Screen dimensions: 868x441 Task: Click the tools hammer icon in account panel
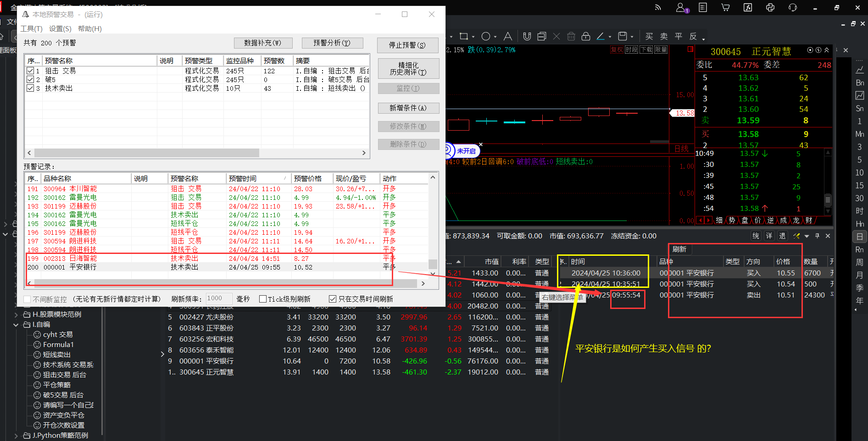(796, 236)
